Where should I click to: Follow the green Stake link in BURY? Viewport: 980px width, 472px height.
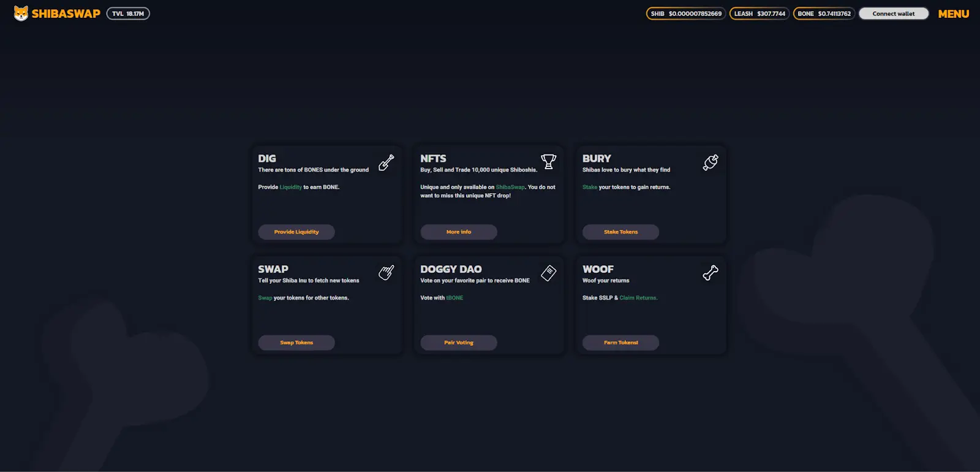590,187
